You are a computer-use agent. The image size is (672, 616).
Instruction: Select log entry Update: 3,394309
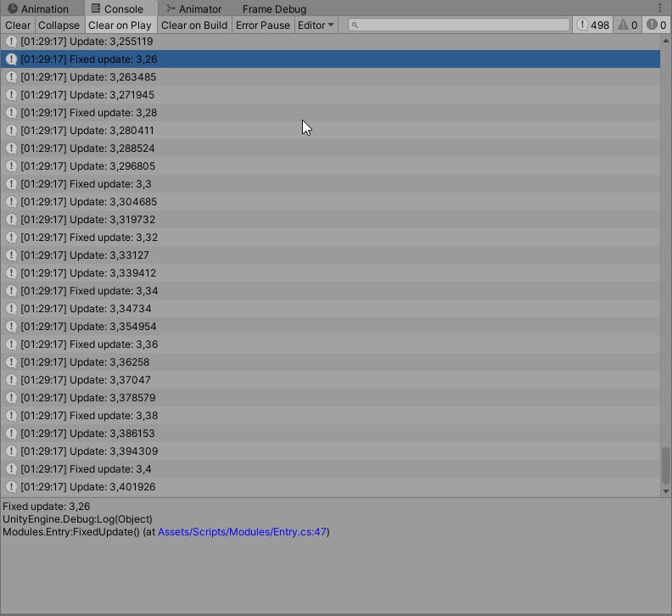click(330, 451)
